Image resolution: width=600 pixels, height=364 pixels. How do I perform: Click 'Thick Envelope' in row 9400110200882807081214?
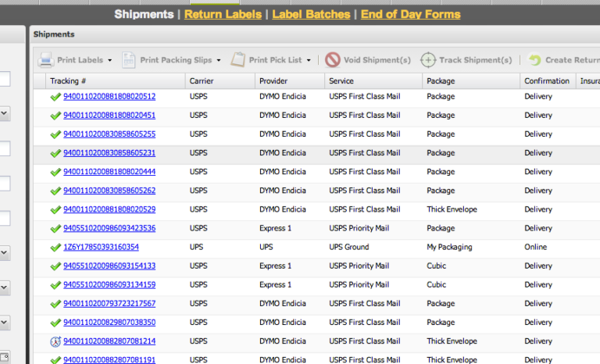coord(452,341)
